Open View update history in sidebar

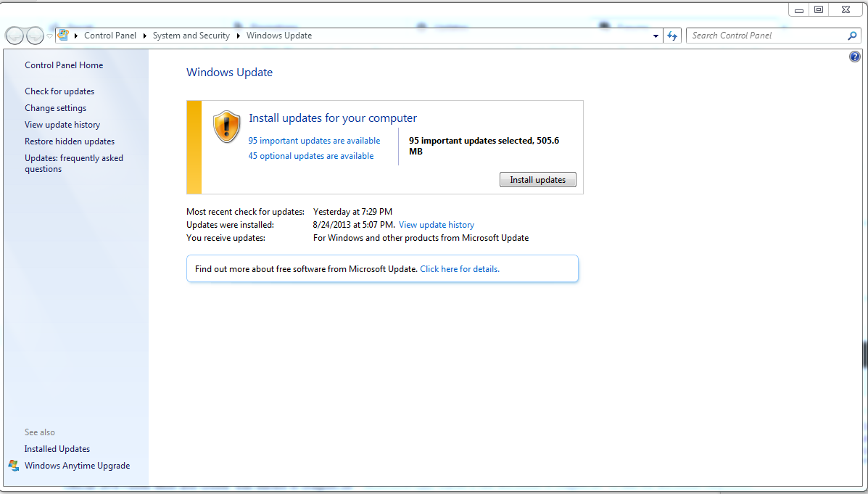[62, 125]
